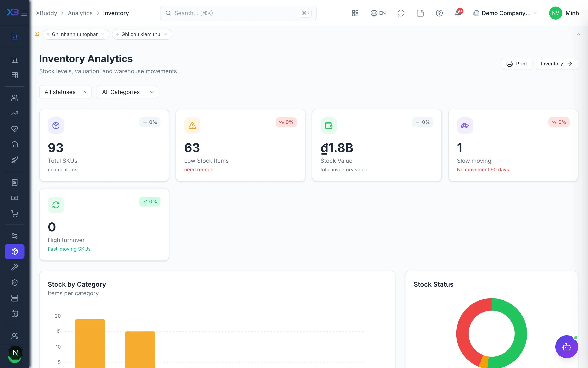
Task: Switch language via EN globe selector
Action: point(378,13)
